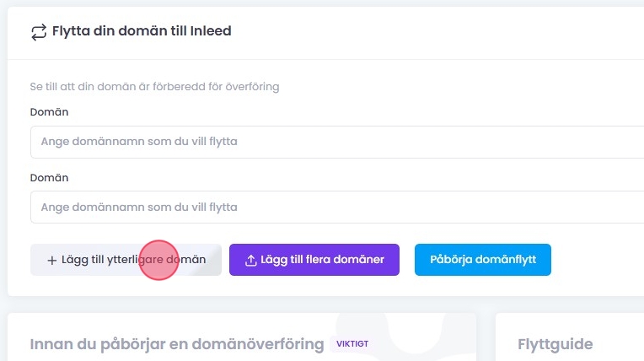Click the upload icon on the purple button
The image size is (644, 361).
tap(250, 261)
